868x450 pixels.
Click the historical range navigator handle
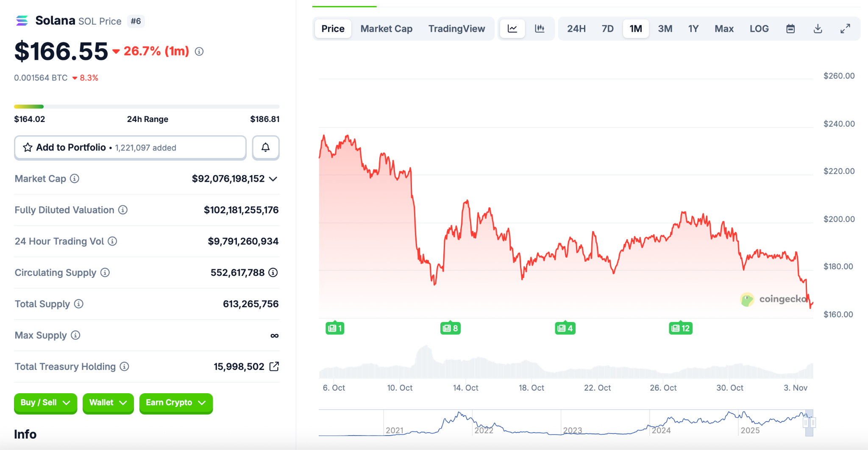(x=809, y=422)
